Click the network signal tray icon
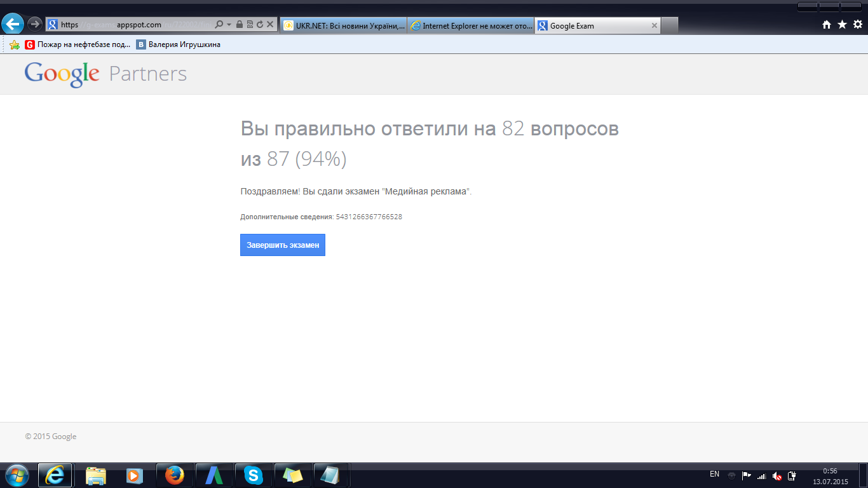The image size is (868, 488). point(762,475)
